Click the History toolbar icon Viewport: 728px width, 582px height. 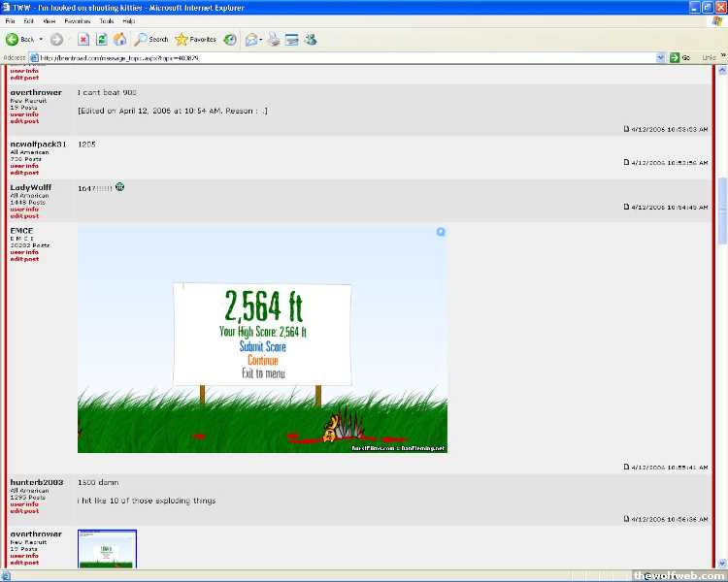pyautogui.click(x=230, y=40)
